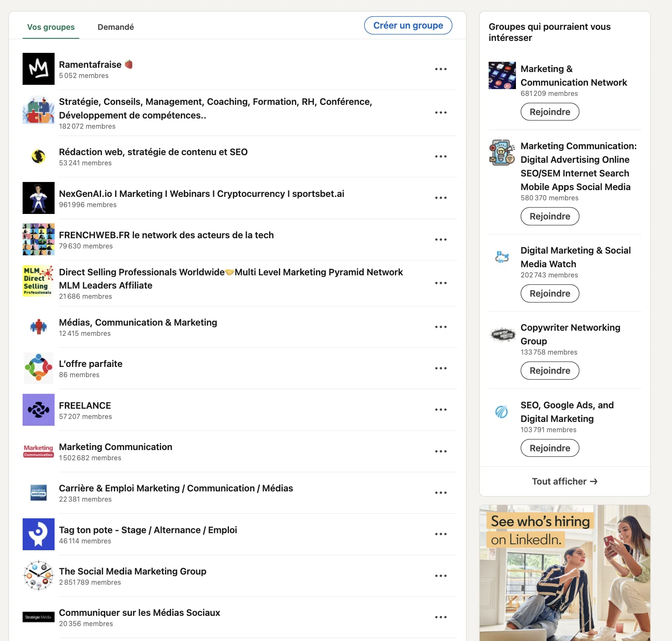Screen dimensions: 672x641
Task: Open Rédaction web, stratégie de contenu et SEO
Action: tap(153, 152)
